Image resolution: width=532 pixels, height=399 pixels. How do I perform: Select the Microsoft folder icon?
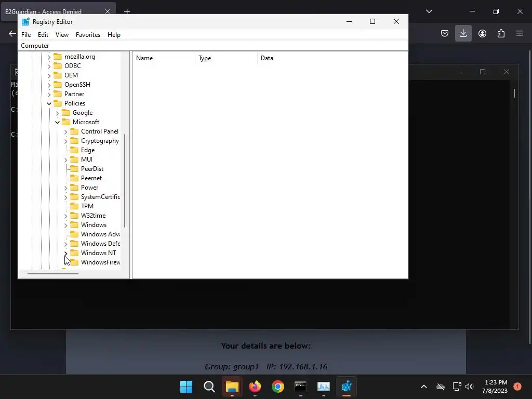click(x=66, y=122)
